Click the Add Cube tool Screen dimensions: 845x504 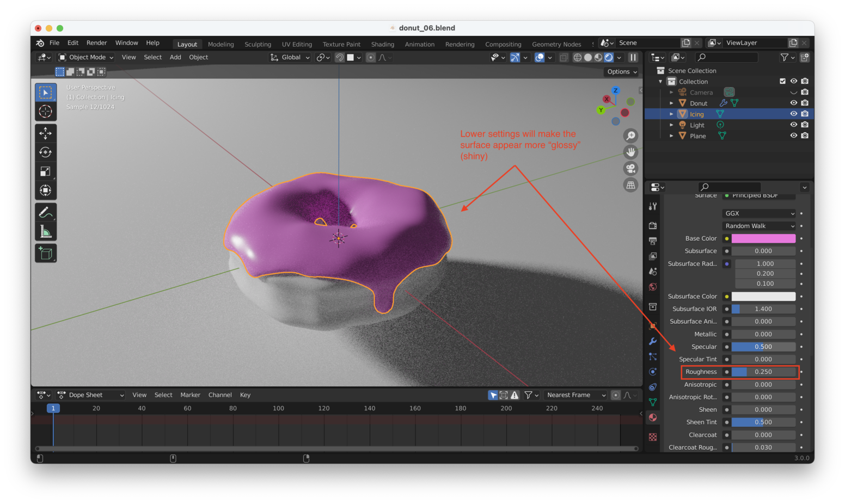tap(46, 253)
